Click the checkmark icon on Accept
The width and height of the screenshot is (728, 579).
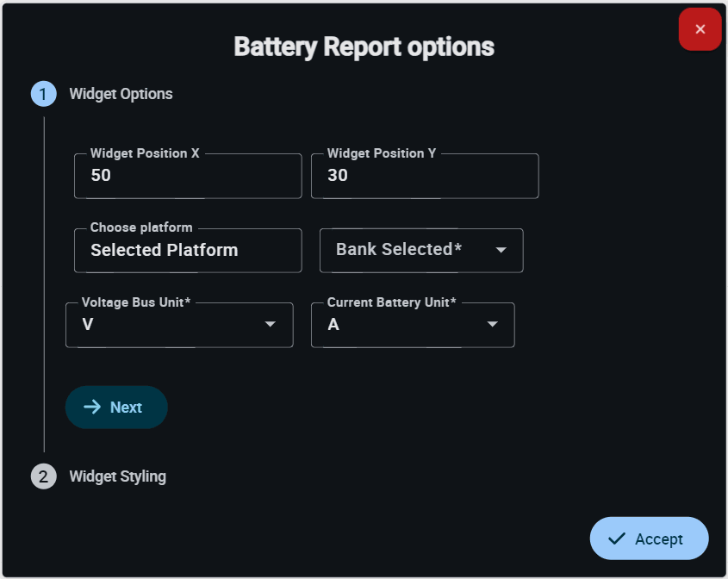tap(616, 539)
